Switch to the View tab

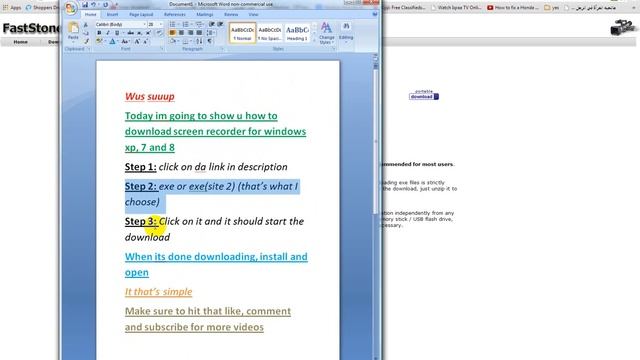coord(253,14)
